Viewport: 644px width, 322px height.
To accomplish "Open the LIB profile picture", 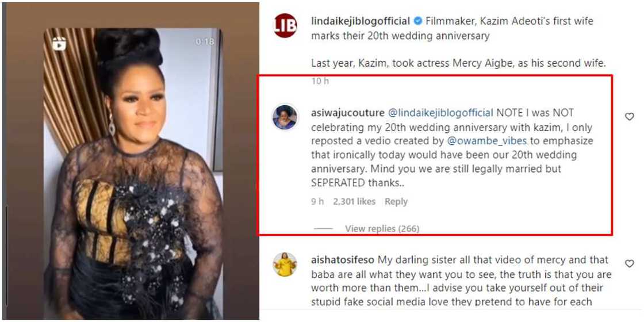I will click(x=285, y=26).
